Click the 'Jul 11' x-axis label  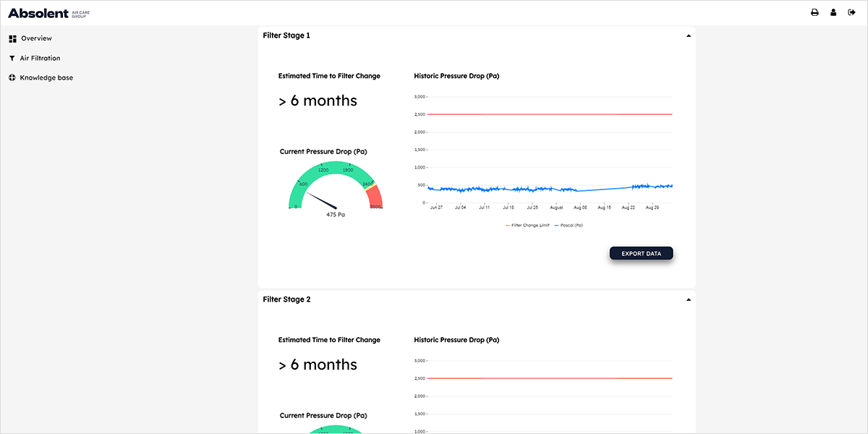(x=485, y=208)
